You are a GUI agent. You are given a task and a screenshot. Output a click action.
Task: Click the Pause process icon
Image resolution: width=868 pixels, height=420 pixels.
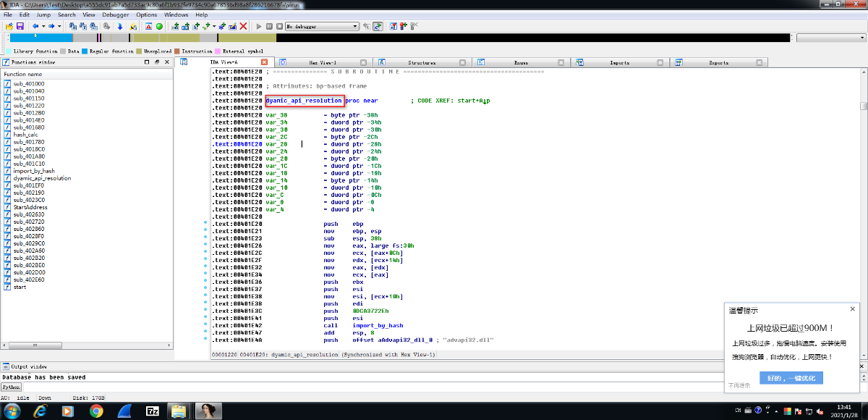tap(269, 26)
